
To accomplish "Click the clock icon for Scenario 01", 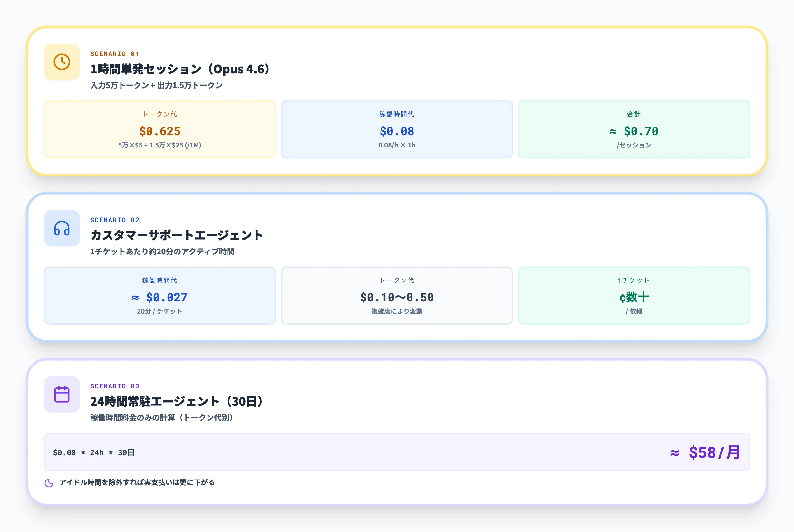I will pyautogui.click(x=62, y=62).
